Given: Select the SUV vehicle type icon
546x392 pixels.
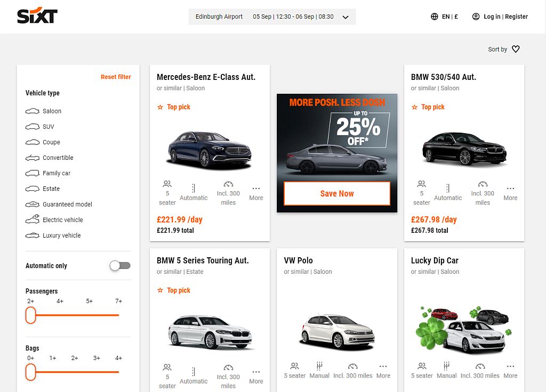Looking at the screenshot, I should 31,126.
